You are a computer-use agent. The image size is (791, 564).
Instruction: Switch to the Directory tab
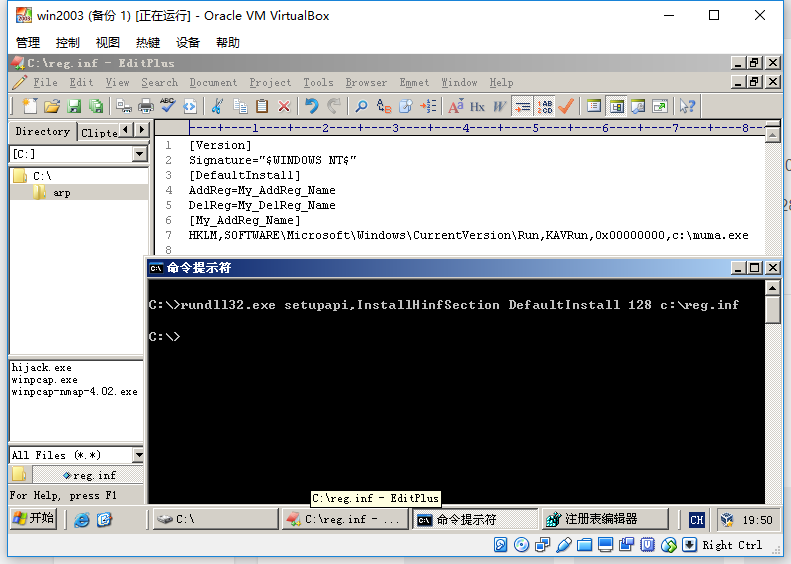click(x=43, y=131)
